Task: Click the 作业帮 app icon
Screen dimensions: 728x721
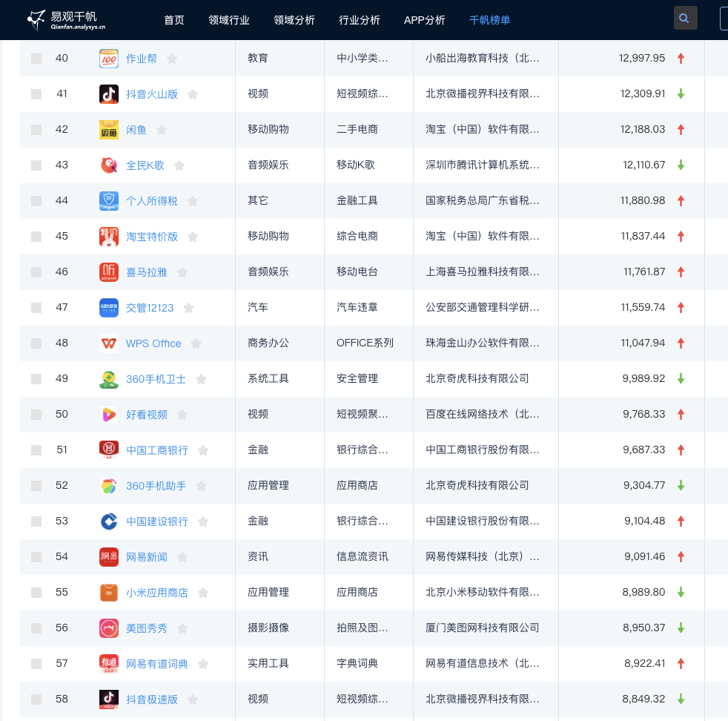Action: pos(109,59)
